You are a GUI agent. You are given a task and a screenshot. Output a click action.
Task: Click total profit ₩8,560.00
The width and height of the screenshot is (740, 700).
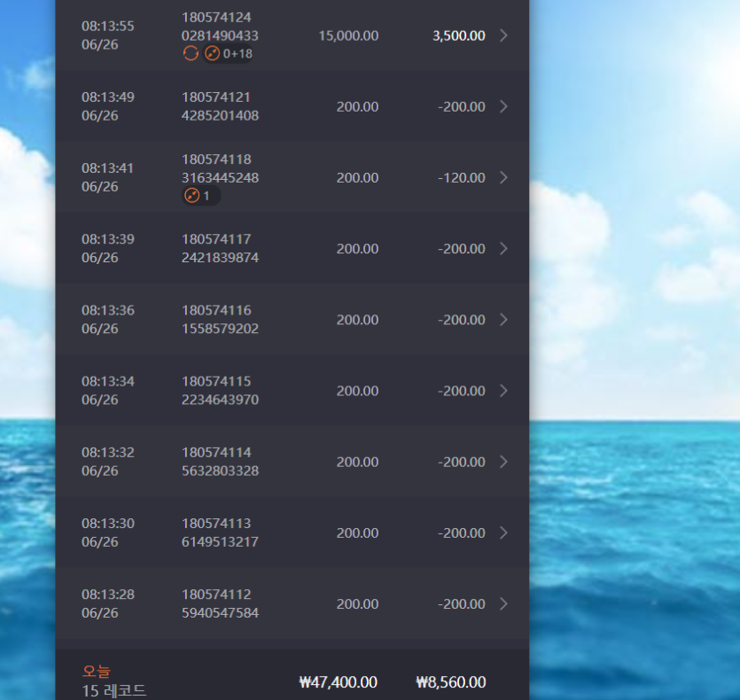pyautogui.click(x=451, y=682)
